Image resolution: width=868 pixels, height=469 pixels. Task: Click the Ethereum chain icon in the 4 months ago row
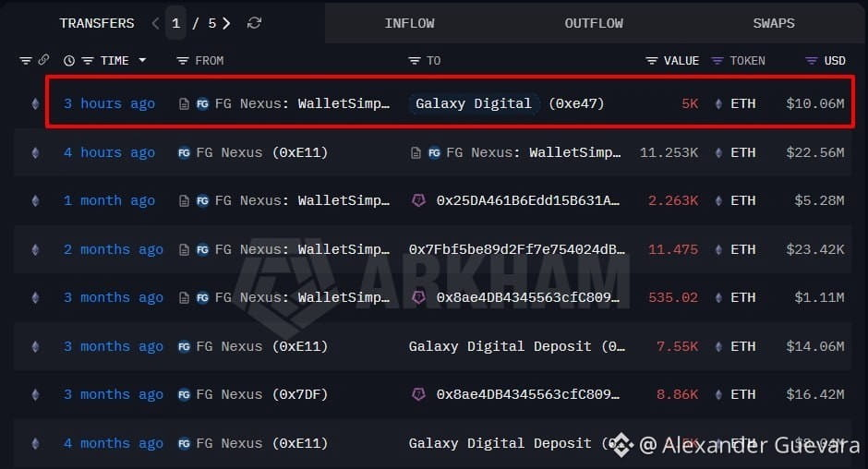pos(35,443)
